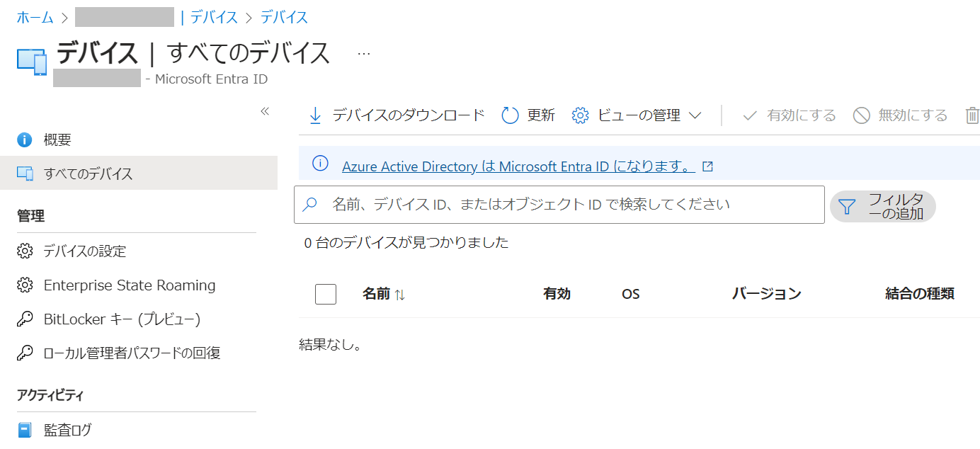Image resolution: width=980 pixels, height=449 pixels.
Task: Expand the ビューの管理 dropdown chevron
Action: [x=695, y=115]
